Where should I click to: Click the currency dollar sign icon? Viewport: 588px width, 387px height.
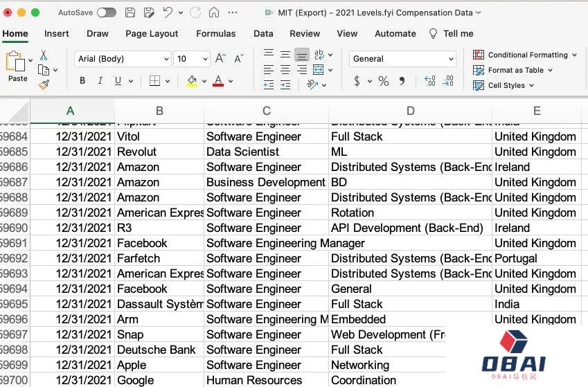(x=357, y=81)
